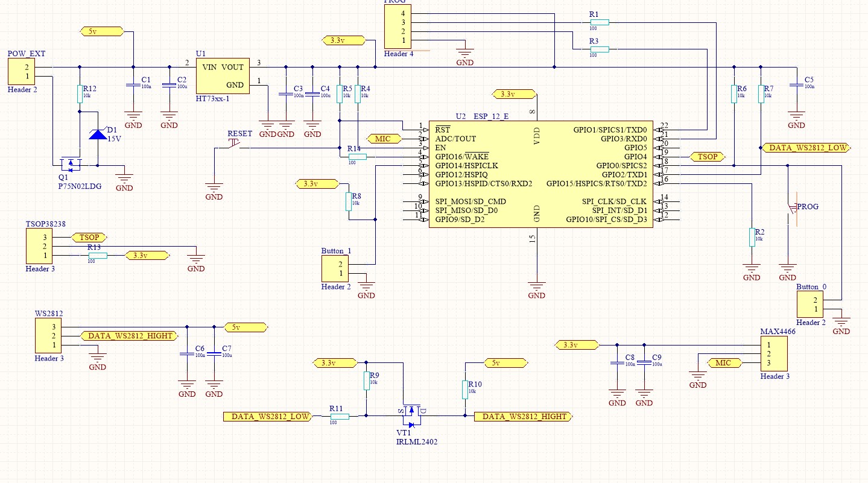868x483 pixels.
Task: Select the Button_0 Header 2 connector
Action: click(x=810, y=305)
